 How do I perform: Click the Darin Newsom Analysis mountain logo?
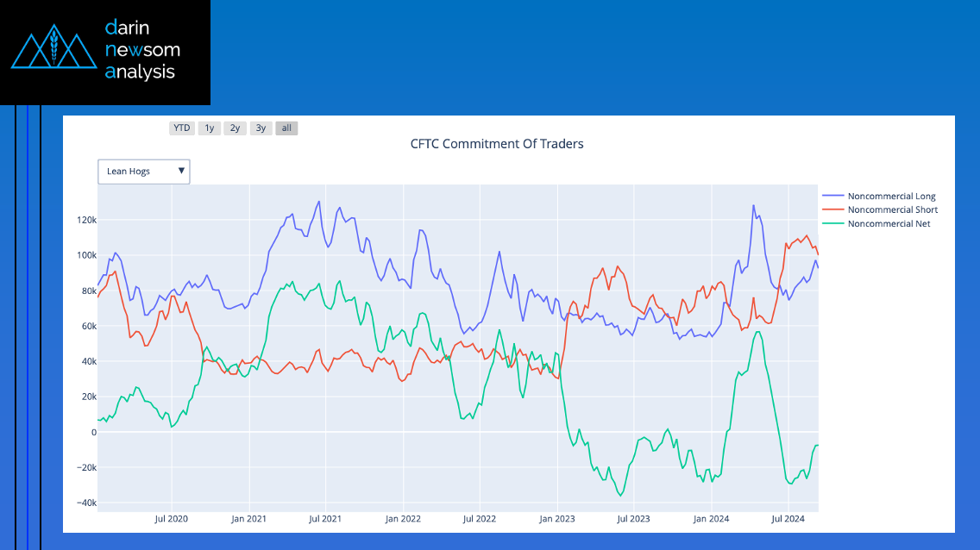53,47
